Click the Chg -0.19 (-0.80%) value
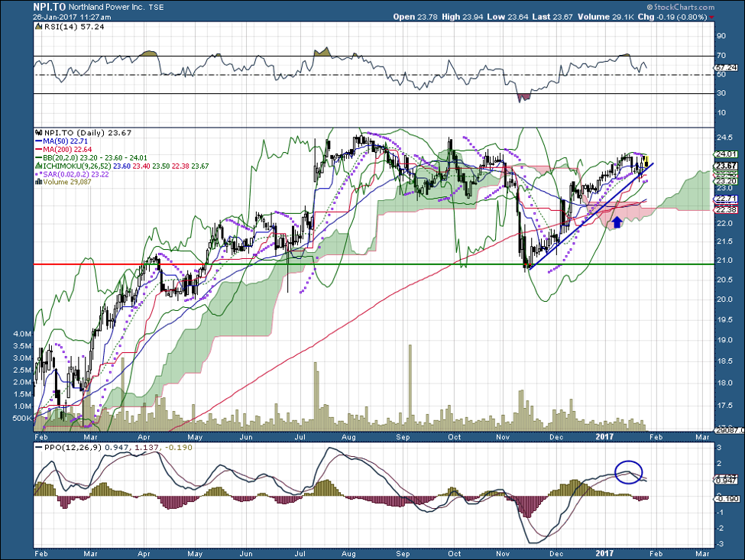The width and height of the screenshot is (745, 560). tap(672, 17)
